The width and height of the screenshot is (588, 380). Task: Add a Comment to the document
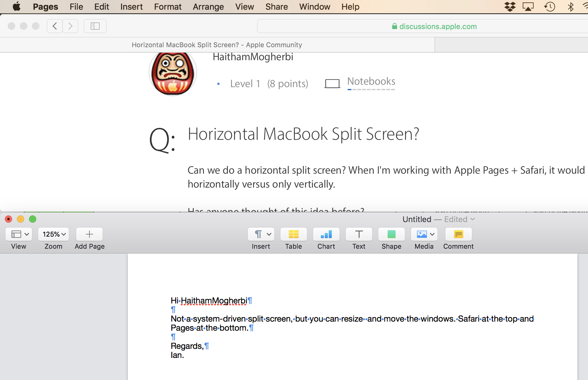point(458,234)
